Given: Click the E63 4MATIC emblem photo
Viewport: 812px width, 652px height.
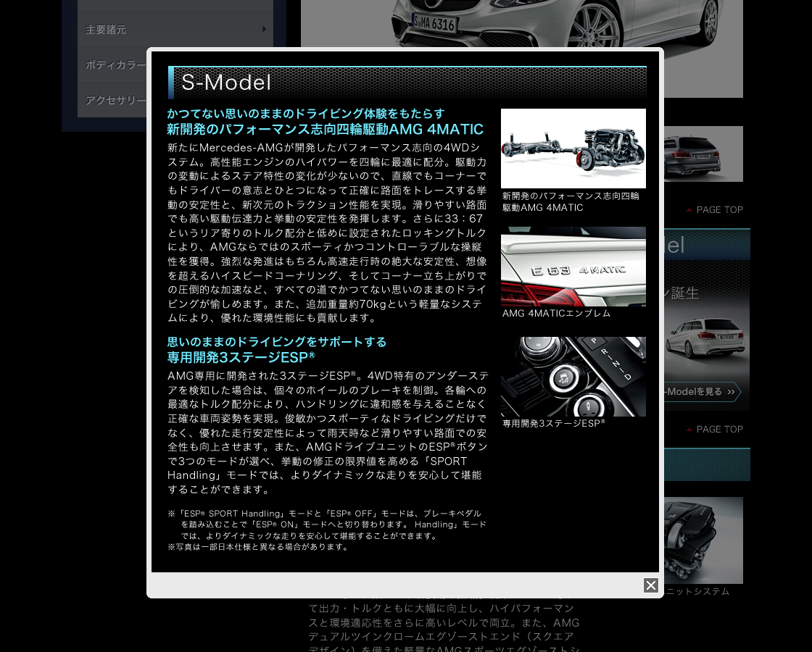Looking at the screenshot, I should point(573,267).
